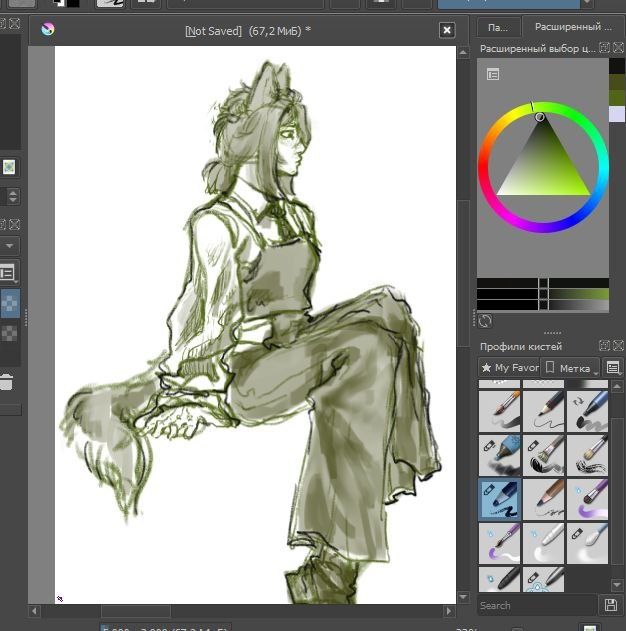This screenshot has height=631, width=626.
Task: Switch to the Расширенный color selector tab
Action: click(572, 27)
